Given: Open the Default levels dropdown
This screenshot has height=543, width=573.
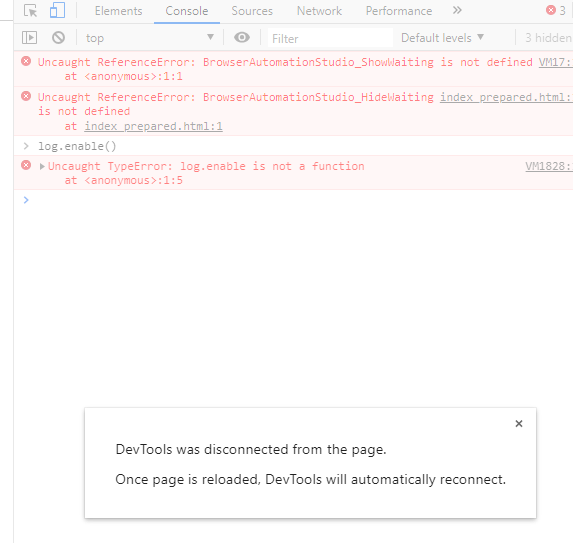Looking at the screenshot, I should click(x=442, y=38).
